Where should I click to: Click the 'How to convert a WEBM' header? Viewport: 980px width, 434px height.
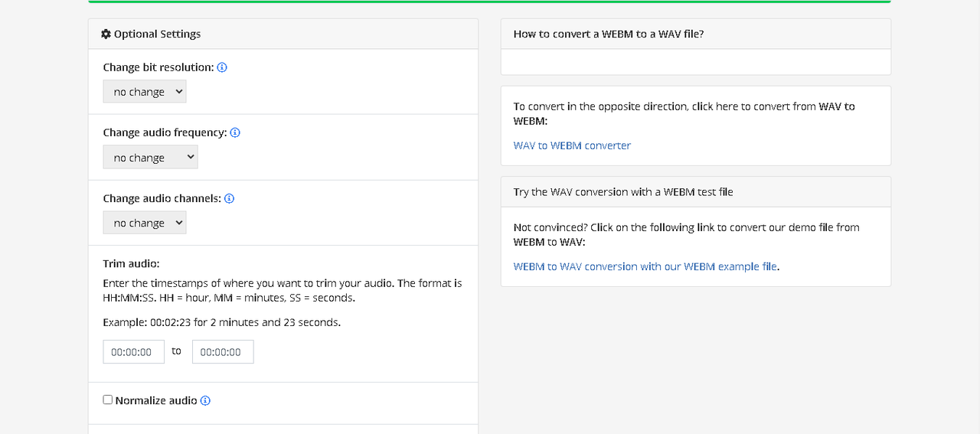click(609, 34)
